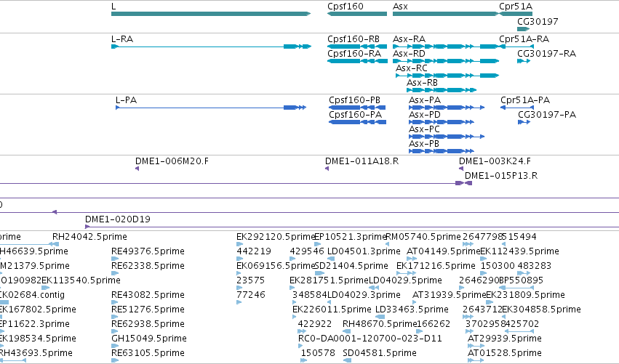
Task: Select the Cpr51A-PA protein feature
Action: click(517, 108)
